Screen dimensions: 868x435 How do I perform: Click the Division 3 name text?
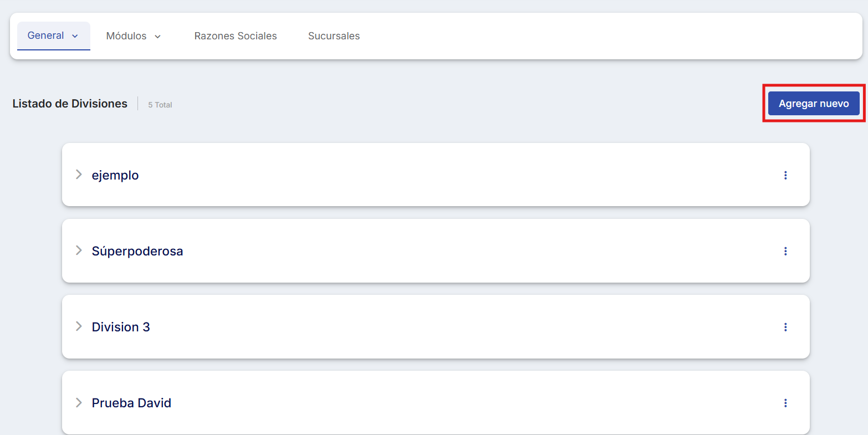point(121,327)
